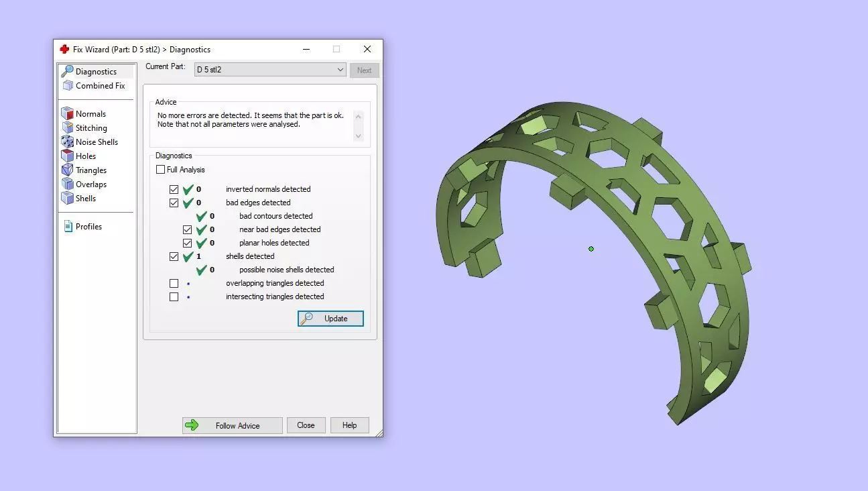868x491 pixels.
Task: Click the disabled Next button
Action: pyautogui.click(x=365, y=70)
